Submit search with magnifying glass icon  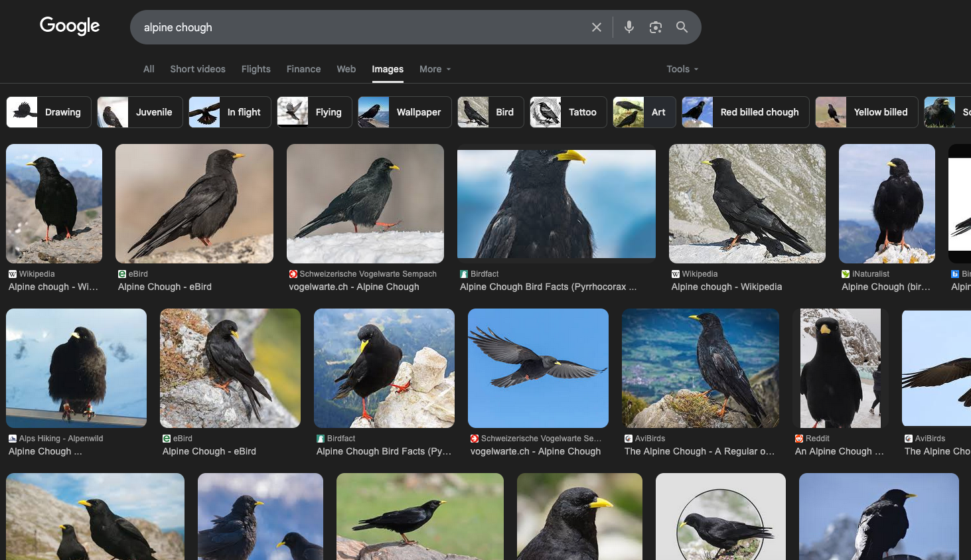[682, 27]
